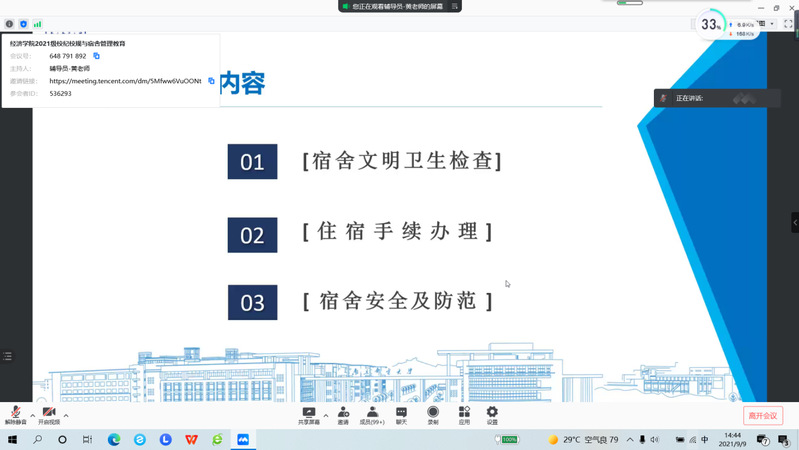
Task: Click the blue security shield icon
Action: pyautogui.click(x=23, y=24)
